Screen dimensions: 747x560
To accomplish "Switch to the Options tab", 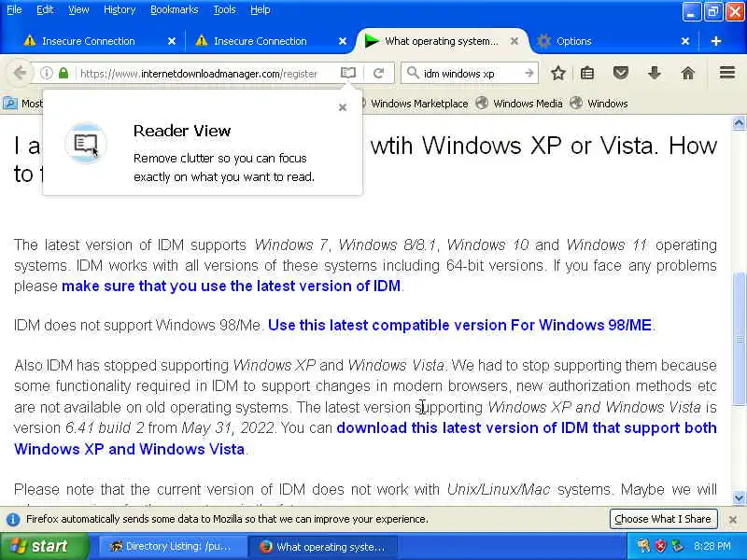I will pyautogui.click(x=574, y=41).
